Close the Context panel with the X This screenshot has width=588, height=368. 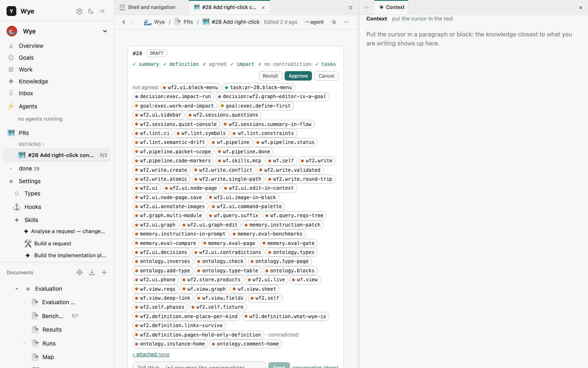tap(581, 7)
